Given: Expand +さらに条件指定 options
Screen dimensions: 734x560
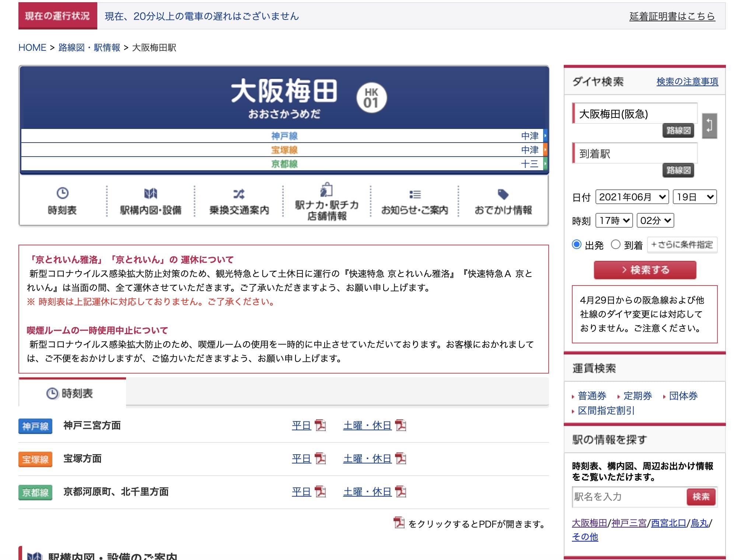Looking at the screenshot, I should (682, 245).
